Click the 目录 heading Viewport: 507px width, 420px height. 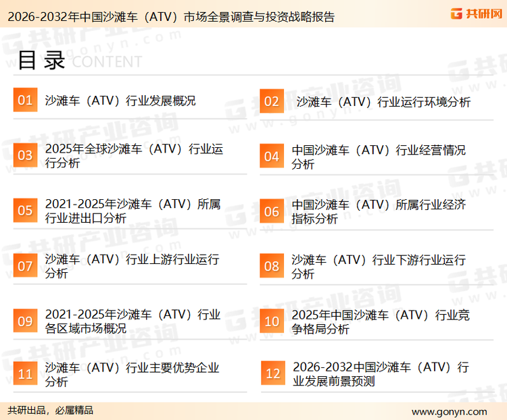(x=41, y=60)
